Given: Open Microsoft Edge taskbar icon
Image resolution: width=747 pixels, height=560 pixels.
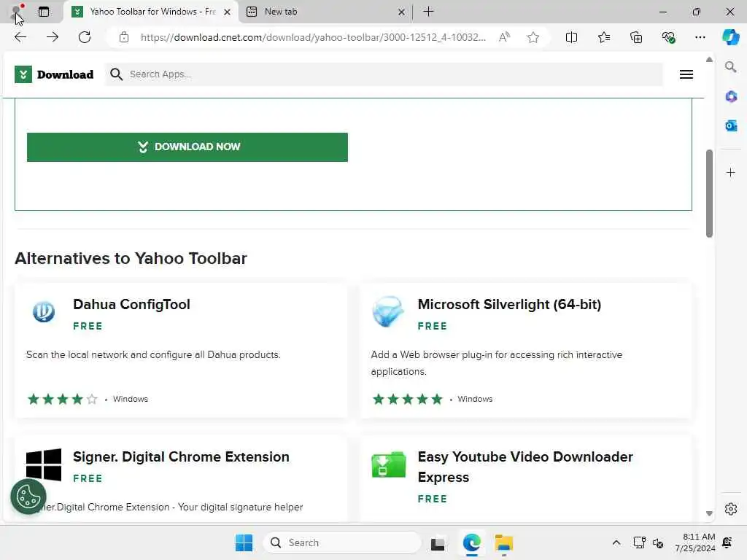Looking at the screenshot, I should tap(472, 542).
